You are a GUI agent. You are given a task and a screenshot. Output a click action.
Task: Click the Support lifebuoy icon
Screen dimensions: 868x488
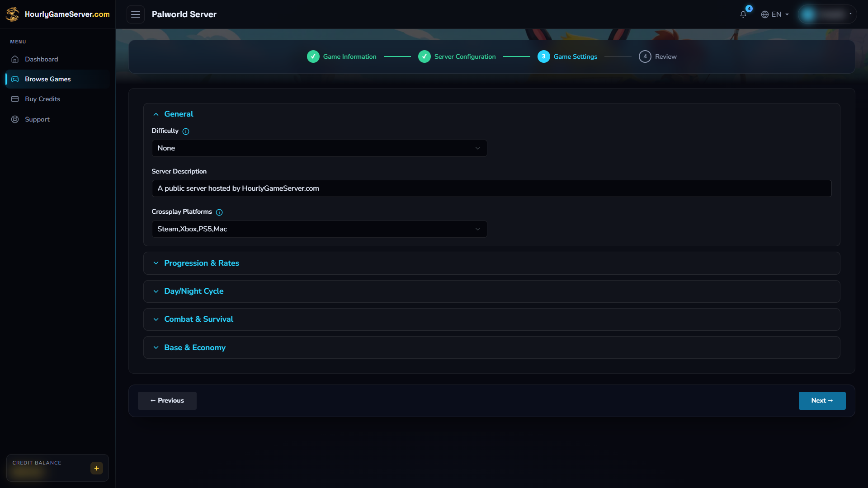click(15, 119)
